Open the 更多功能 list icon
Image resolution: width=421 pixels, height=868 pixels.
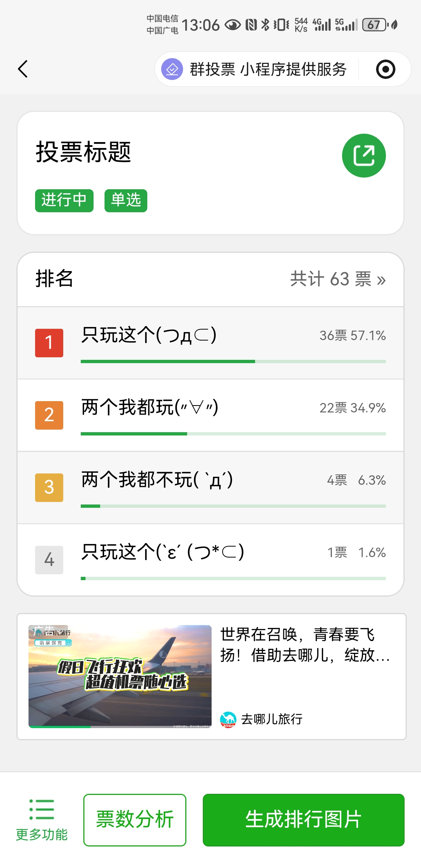pos(42,810)
